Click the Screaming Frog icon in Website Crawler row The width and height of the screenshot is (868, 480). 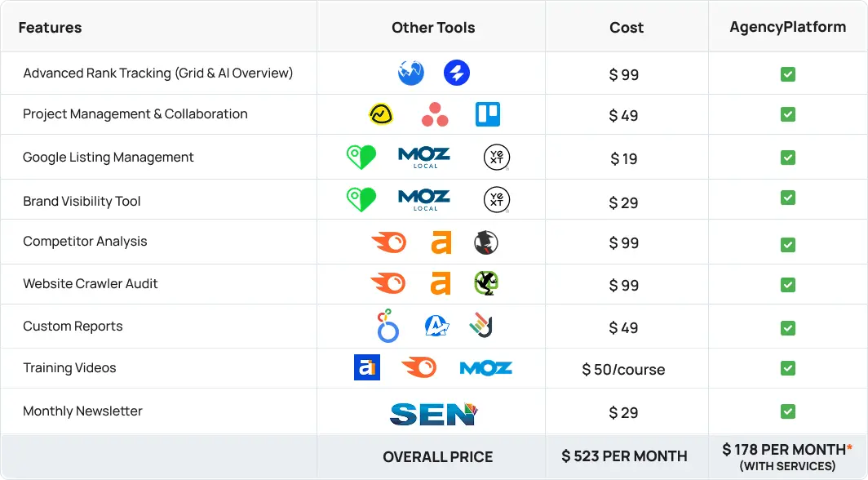[486, 283]
